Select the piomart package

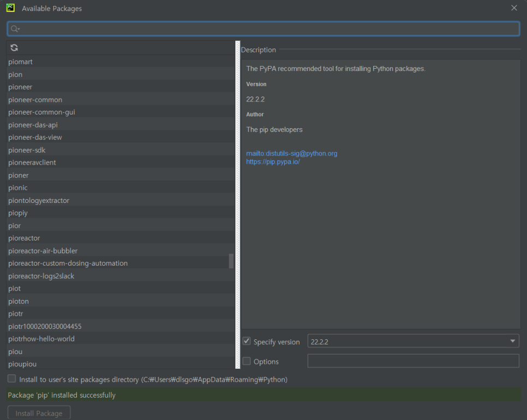point(121,62)
